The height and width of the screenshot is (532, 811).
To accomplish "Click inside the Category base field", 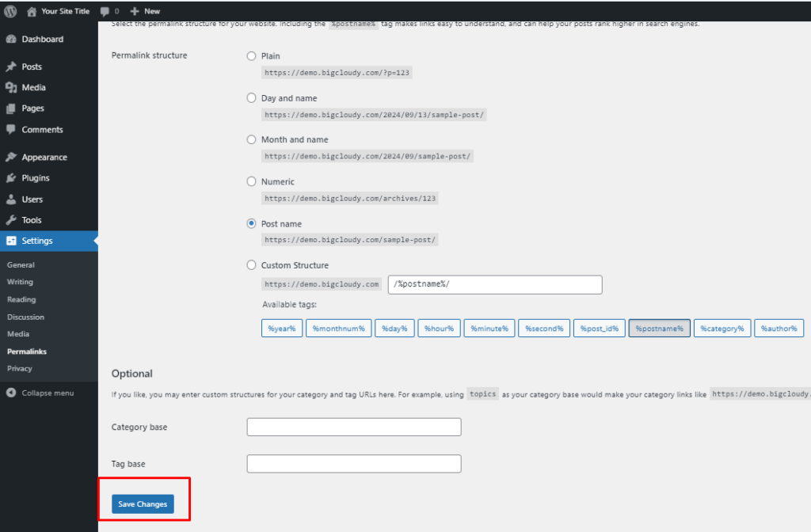I will [x=353, y=427].
